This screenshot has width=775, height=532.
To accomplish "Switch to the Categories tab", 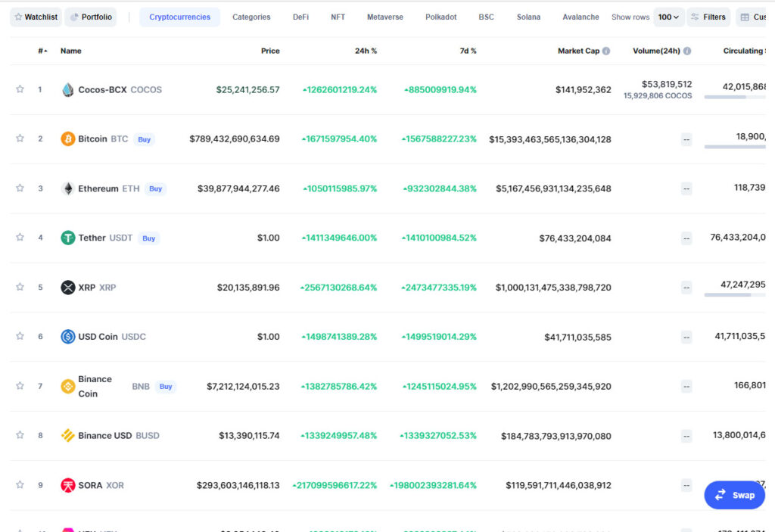I will point(251,17).
